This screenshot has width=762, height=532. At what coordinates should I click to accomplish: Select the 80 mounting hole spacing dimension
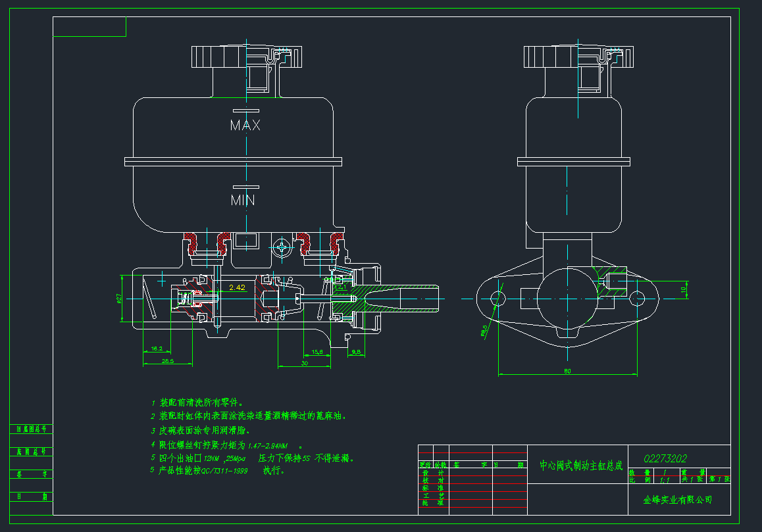tap(567, 372)
